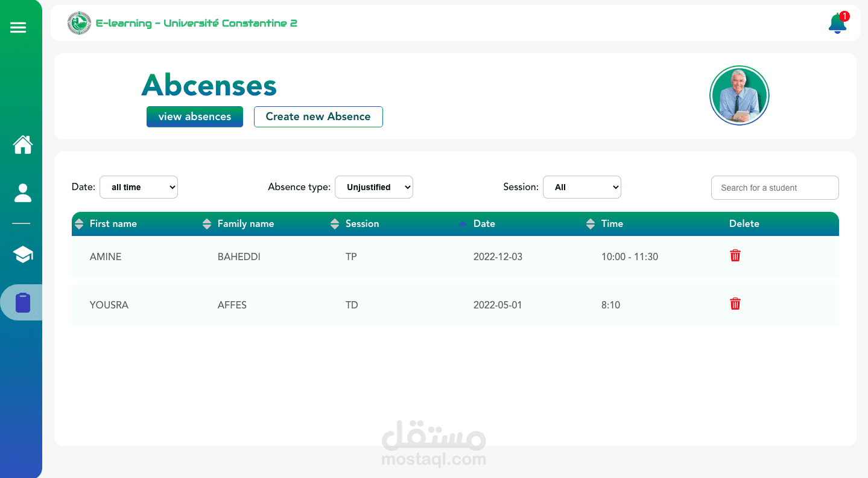This screenshot has height=478, width=868.
Task: Sort table by Family name arrows
Action: [207, 224]
